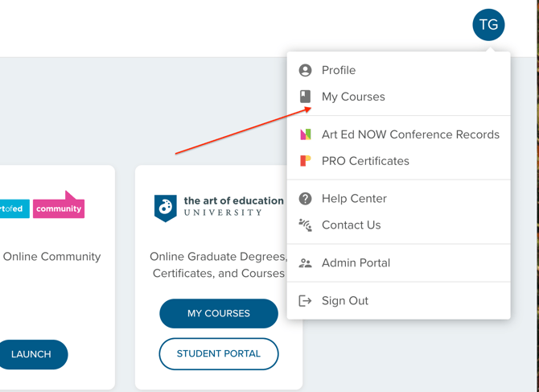Open the Help Center menu item
Screen dimensions: 539x392
(354, 199)
